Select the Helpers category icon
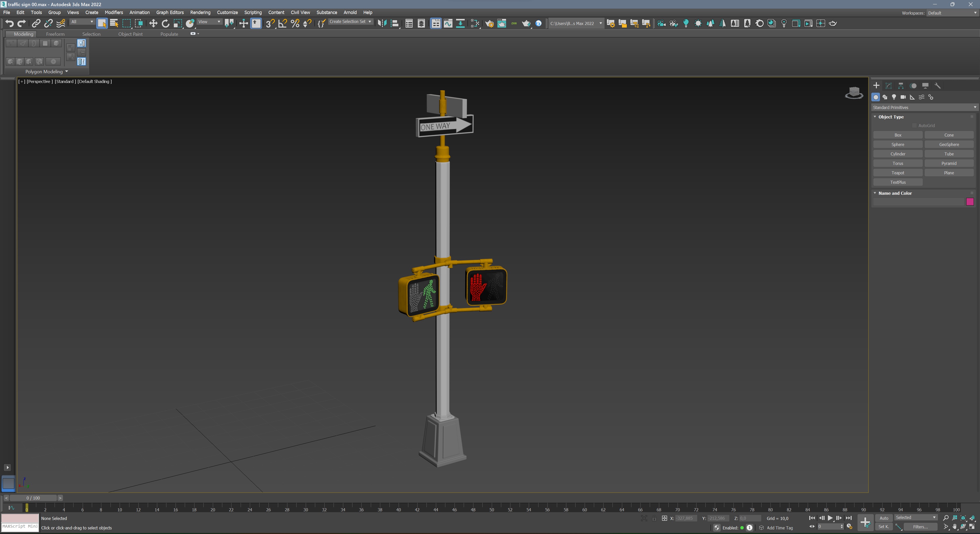The width and height of the screenshot is (980, 534). click(912, 97)
